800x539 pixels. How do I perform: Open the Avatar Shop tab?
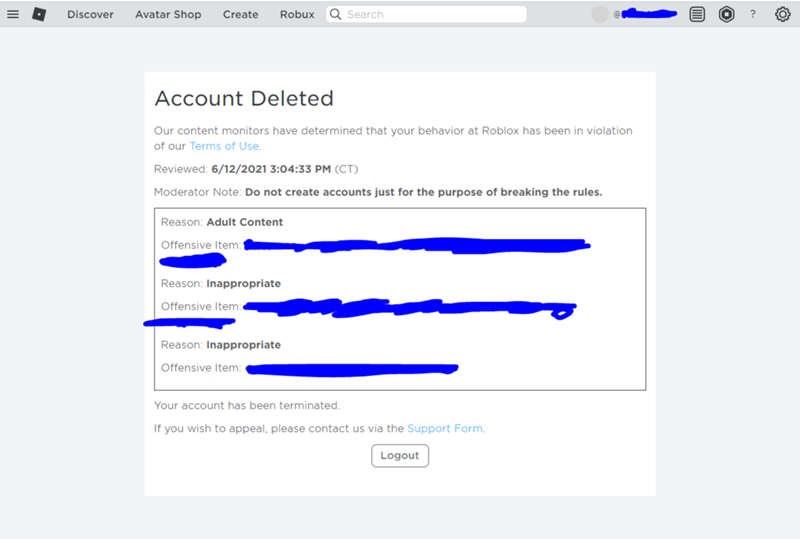(168, 15)
